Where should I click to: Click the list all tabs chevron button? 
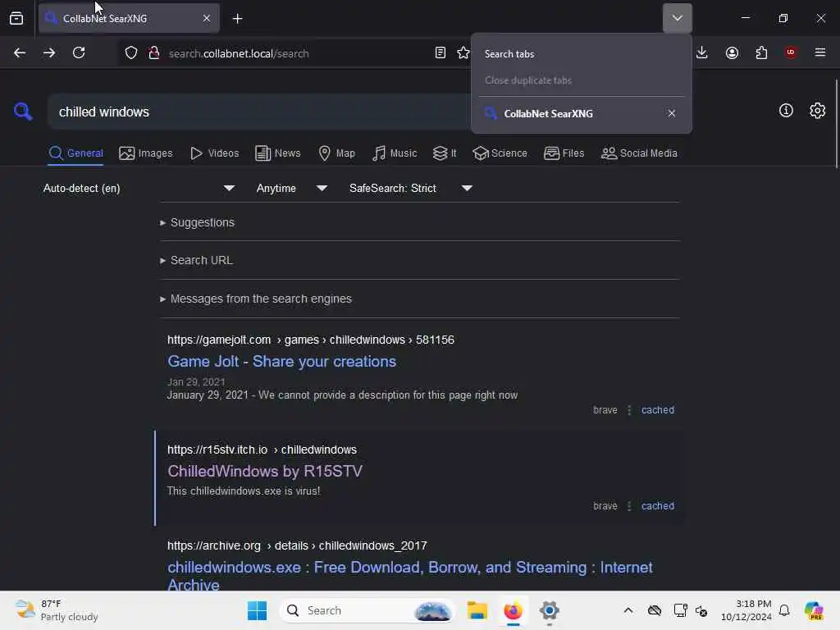pyautogui.click(x=677, y=18)
